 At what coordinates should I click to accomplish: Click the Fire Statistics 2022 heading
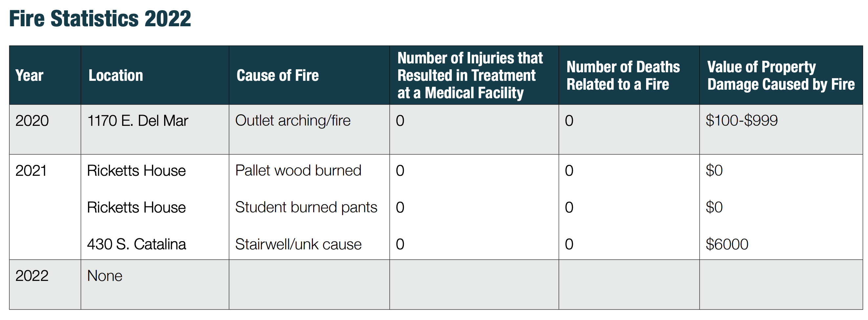100,19
